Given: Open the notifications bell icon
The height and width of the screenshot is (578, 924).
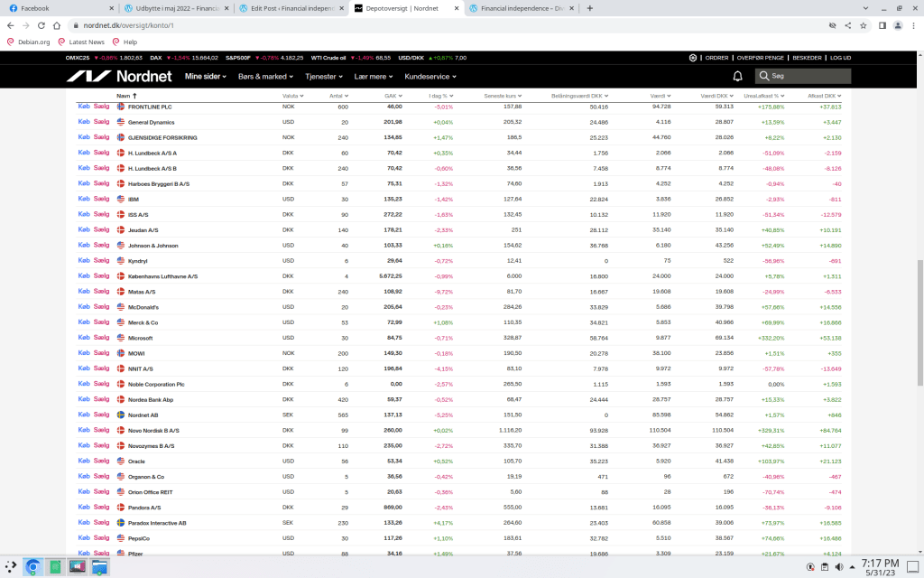Looking at the screenshot, I should point(737,76).
